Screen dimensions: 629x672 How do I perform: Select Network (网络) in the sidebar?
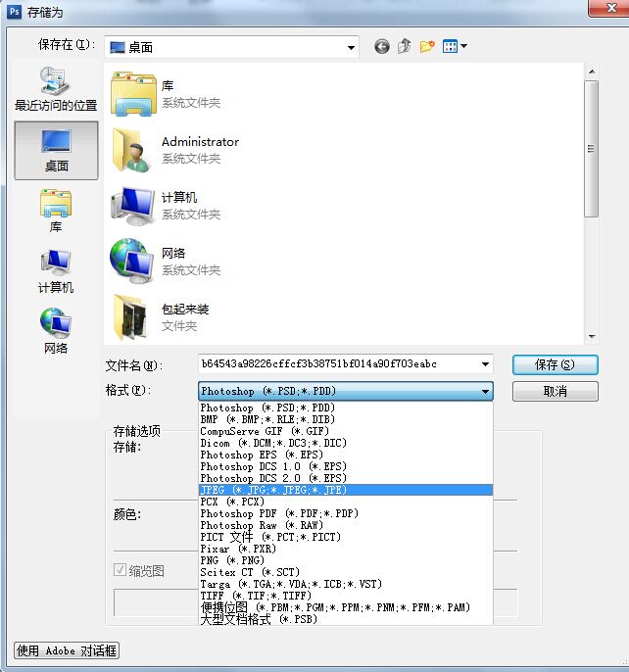click(56, 331)
